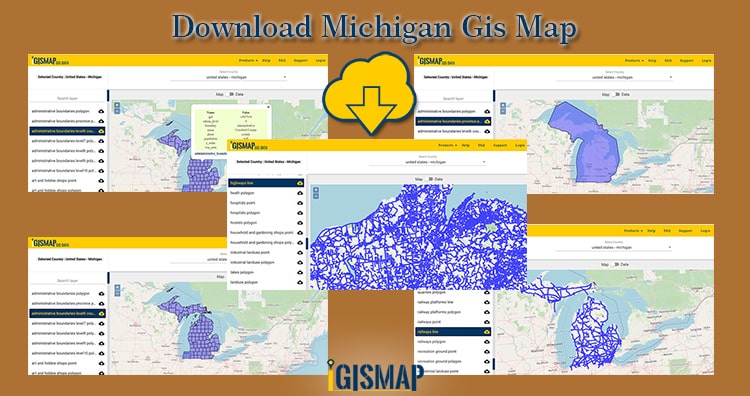
Task: Select the 'railway platforms line' layer row
Action: tap(453, 302)
